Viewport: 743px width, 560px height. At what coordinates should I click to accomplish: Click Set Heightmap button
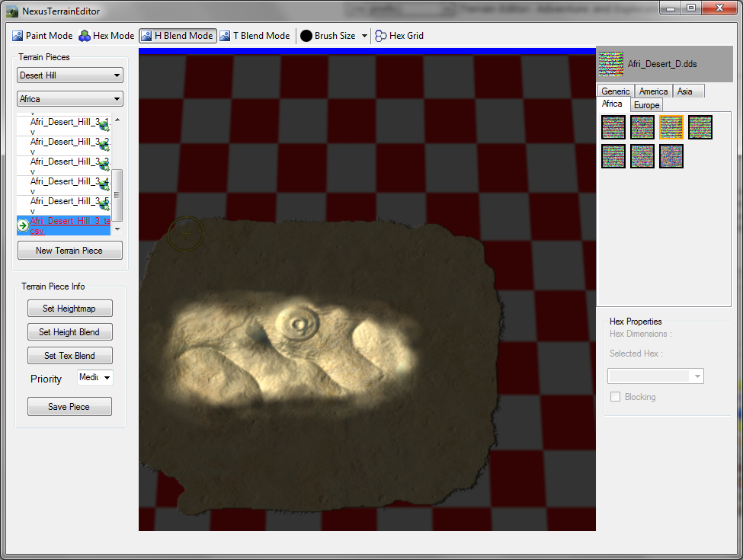pyautogui.click(x=69, y=309)
